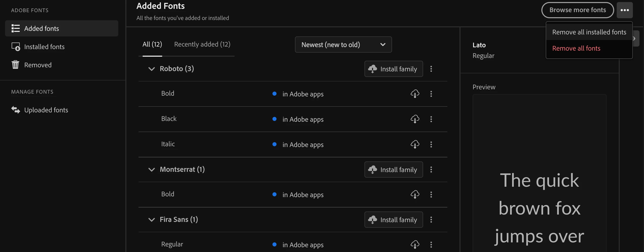Click the Browse more fonts button
Screen dimensions: 644x252
578,10
